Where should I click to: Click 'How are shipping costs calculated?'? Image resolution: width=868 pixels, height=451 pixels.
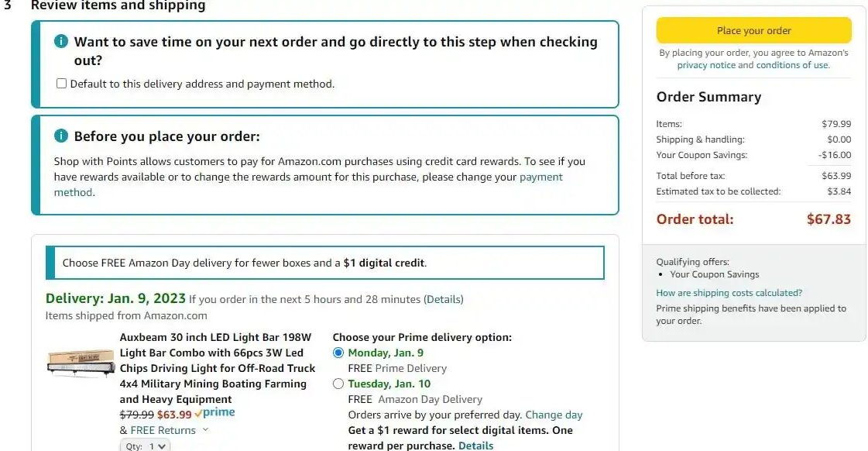tap(729, 293)
